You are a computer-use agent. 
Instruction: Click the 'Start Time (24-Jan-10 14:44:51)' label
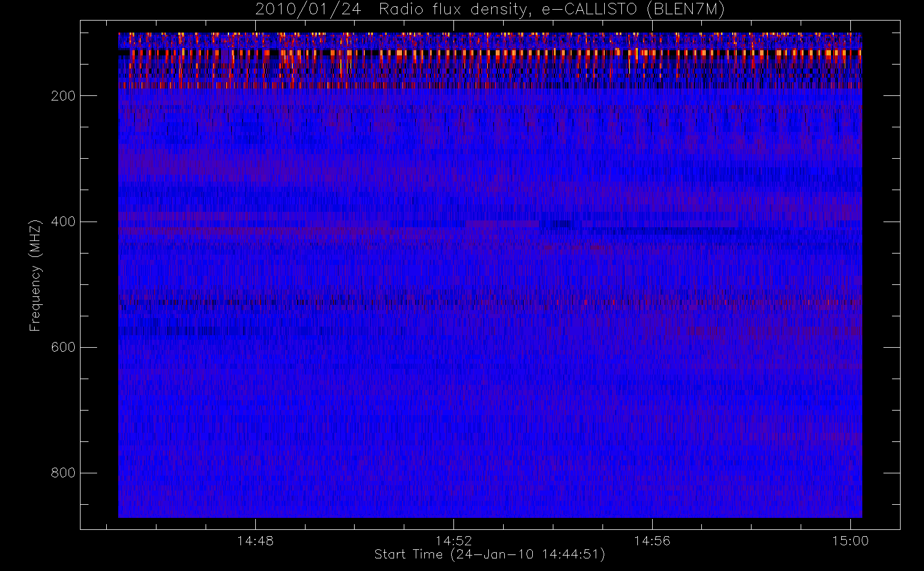coord(490,554)
